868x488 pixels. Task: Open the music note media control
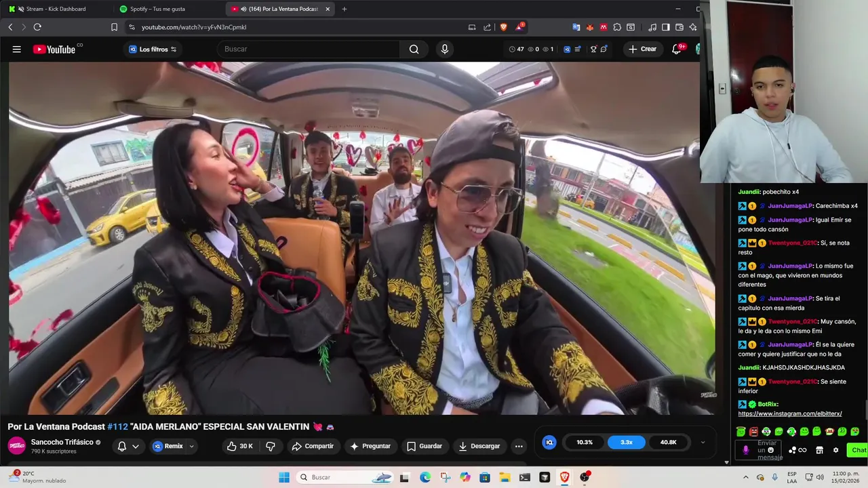[652, 27]
